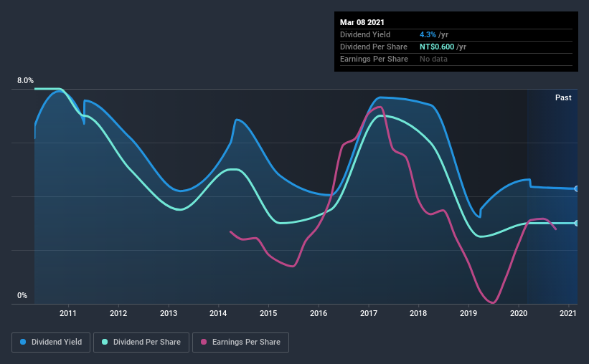Click the 4.3% dividend yield value
This screenshot has width=589, height=364.
[428, 34]
